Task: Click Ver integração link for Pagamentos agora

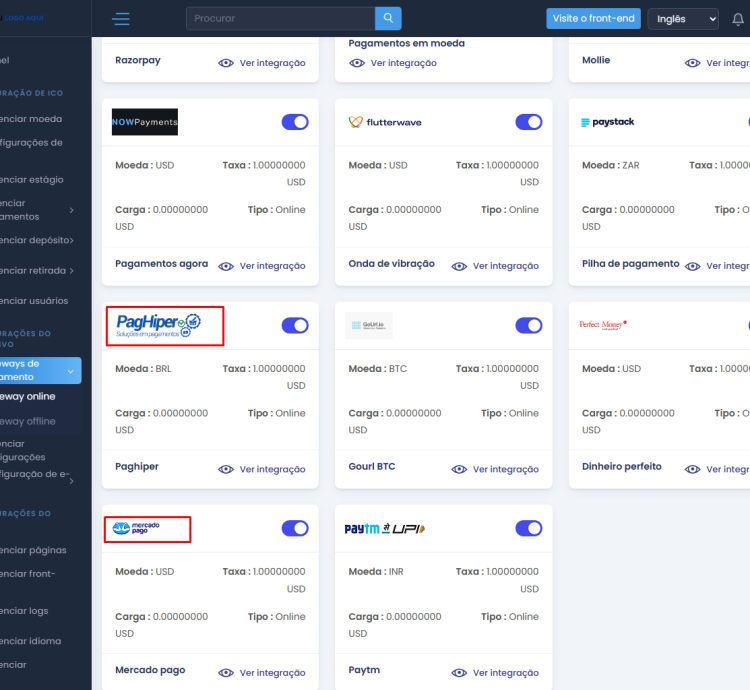Action: 272,266
